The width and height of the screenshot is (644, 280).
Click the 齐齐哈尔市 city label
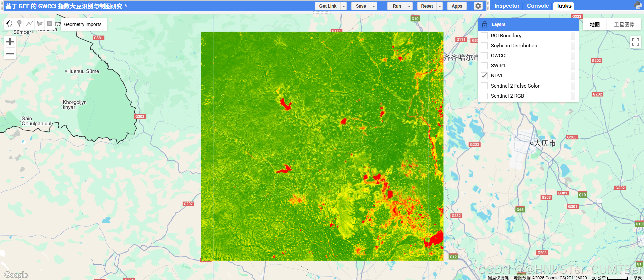(x=461, y=57)
